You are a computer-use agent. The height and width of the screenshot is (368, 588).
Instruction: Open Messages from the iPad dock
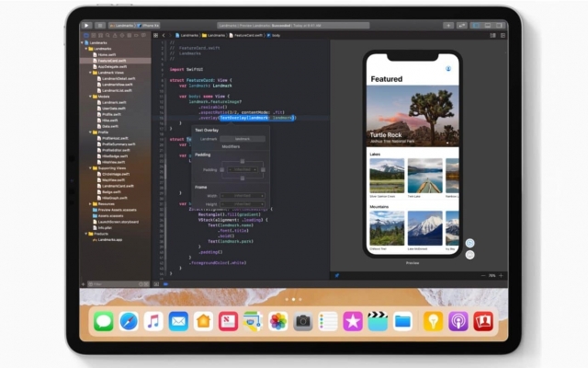point(104,321)
